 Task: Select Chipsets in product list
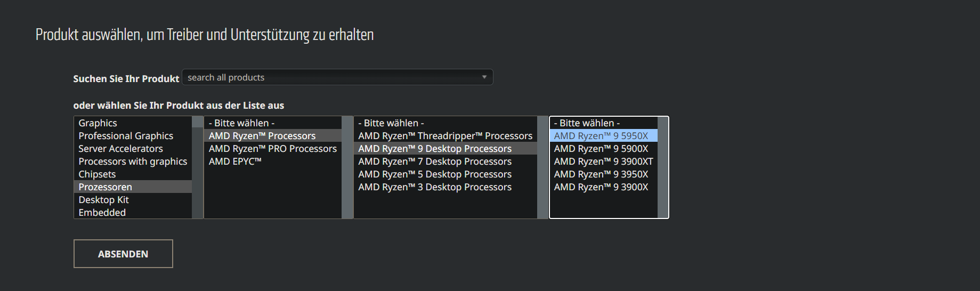pyautogui.click(x=97, y=174)
